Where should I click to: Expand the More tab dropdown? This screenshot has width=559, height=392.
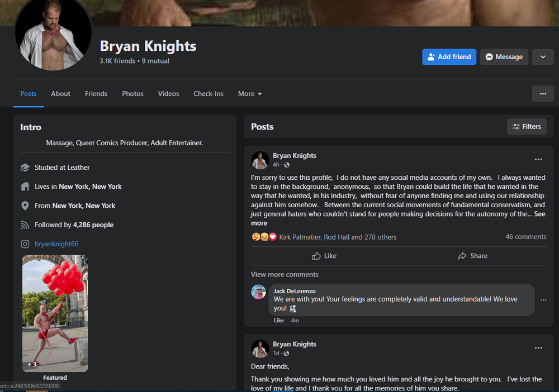tap(249, 94)
